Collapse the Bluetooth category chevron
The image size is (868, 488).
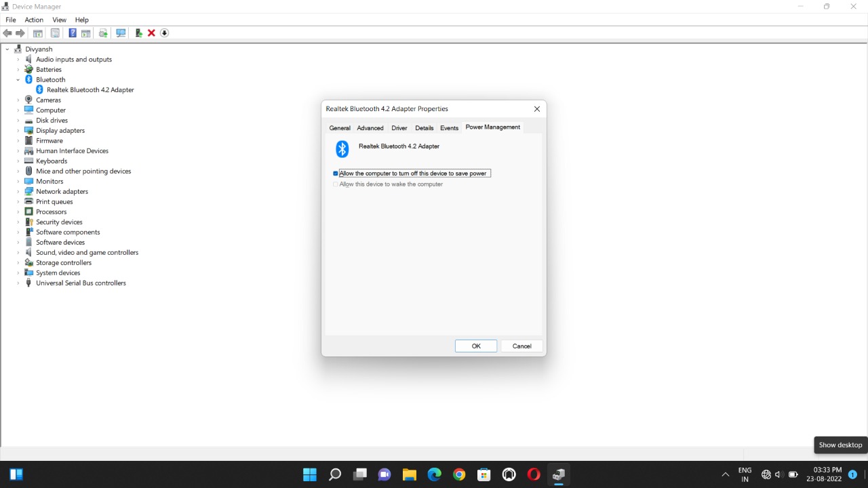pos(18,79)
